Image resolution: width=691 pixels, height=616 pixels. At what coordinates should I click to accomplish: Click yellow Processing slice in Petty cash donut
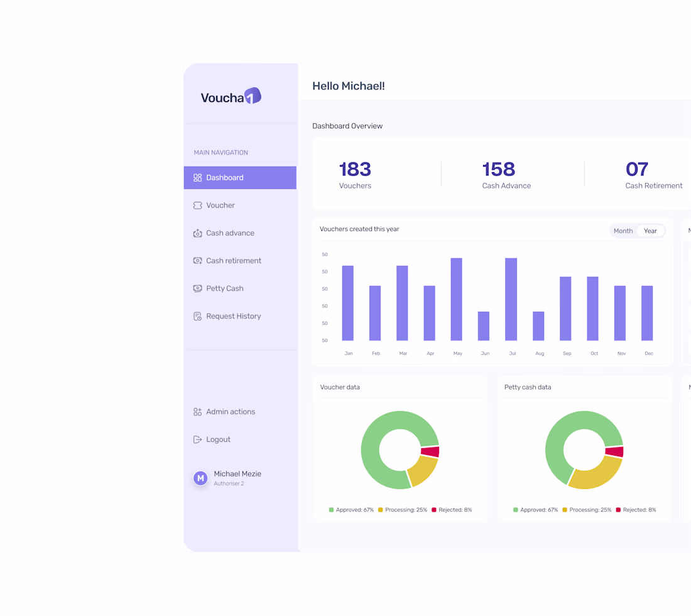coord(596,475)
